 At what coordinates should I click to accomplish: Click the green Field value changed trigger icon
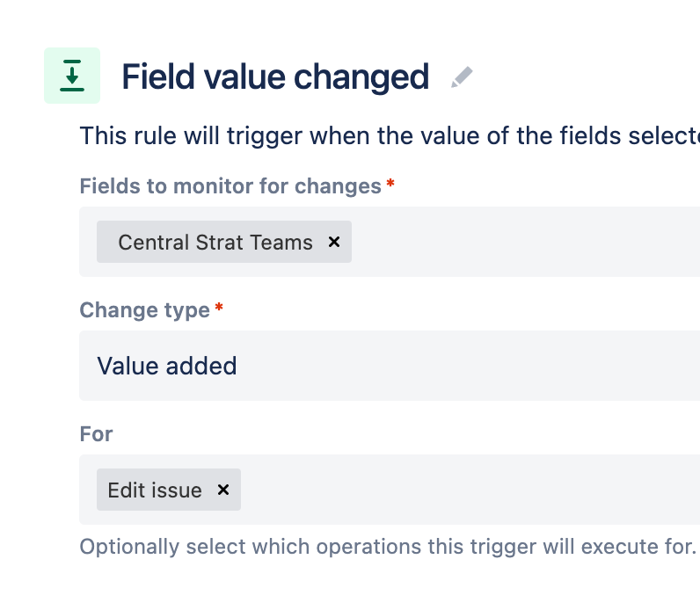tap(72, 76)
